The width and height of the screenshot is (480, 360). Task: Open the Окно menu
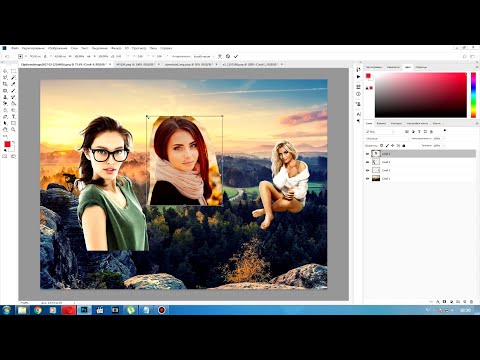153,48
